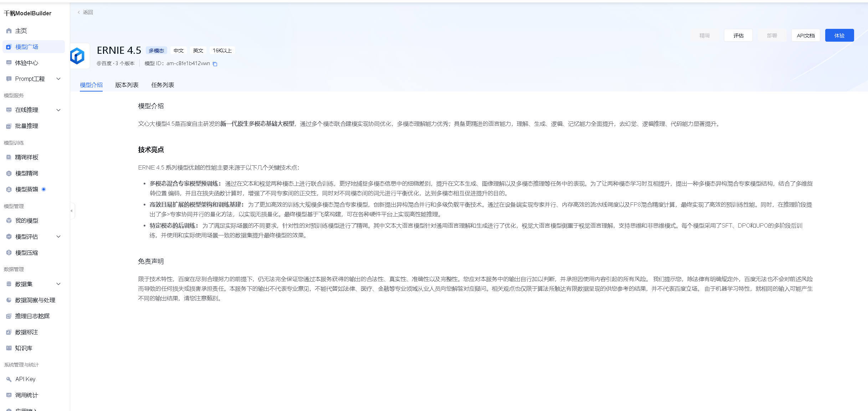Click the 模型广场 star icon
Viewport: 868px width, 411px height.
9,47
